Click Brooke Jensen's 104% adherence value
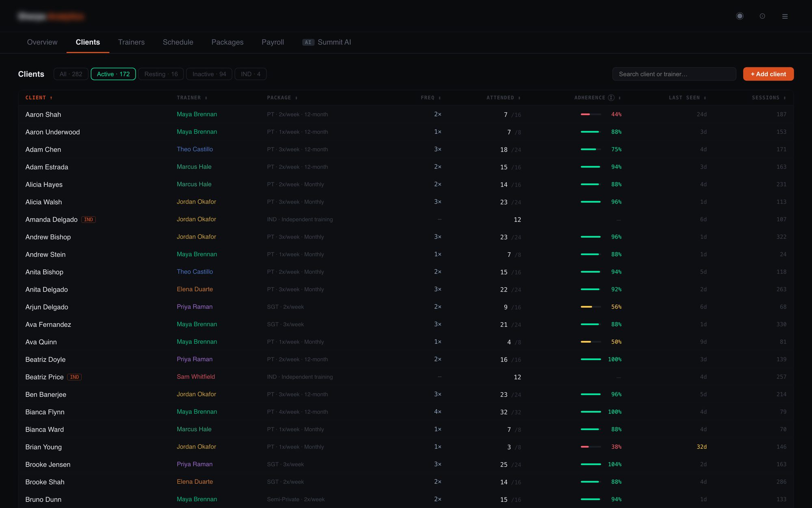Image resolution: width=812 pixels, height=508 pixels. tap(615, 464)
